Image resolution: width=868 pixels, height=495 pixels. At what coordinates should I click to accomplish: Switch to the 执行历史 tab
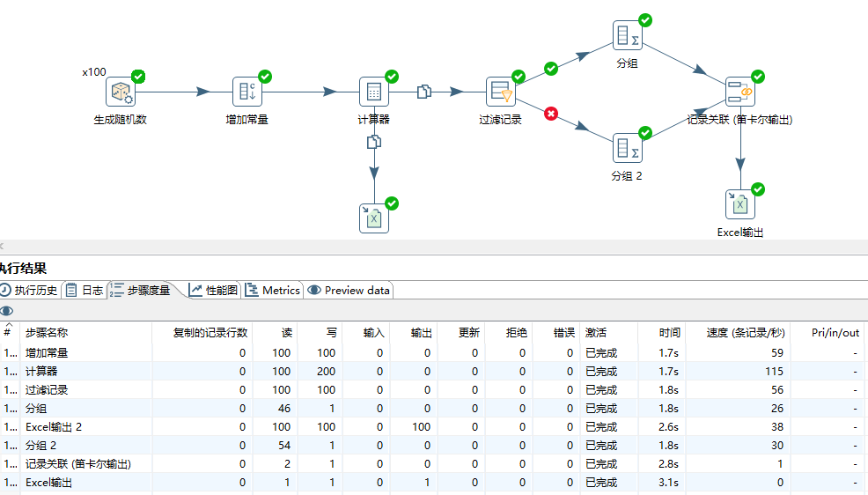[x=30, y=290]
